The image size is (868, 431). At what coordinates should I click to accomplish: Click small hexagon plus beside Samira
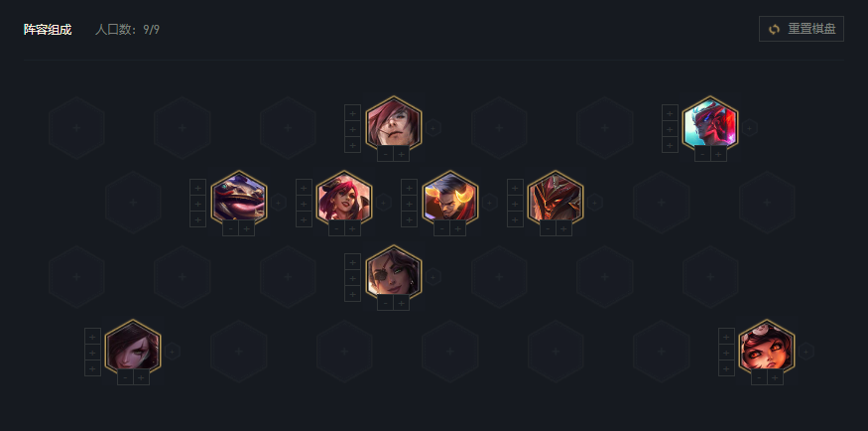(x=434, y=276)
